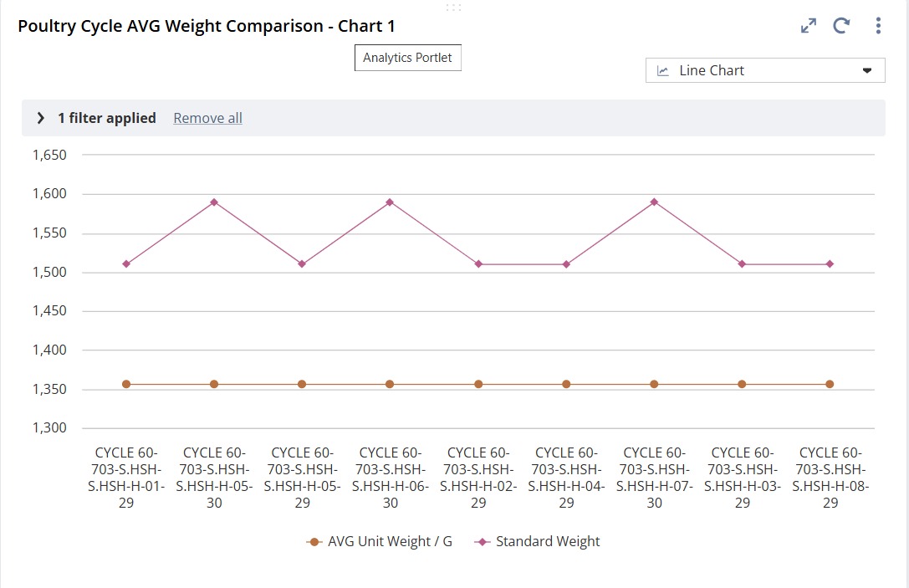Viewport: 909px width, 588px height.
Task: Click AVG Unit Weight point for H-08-29
Action: (830, 384)
